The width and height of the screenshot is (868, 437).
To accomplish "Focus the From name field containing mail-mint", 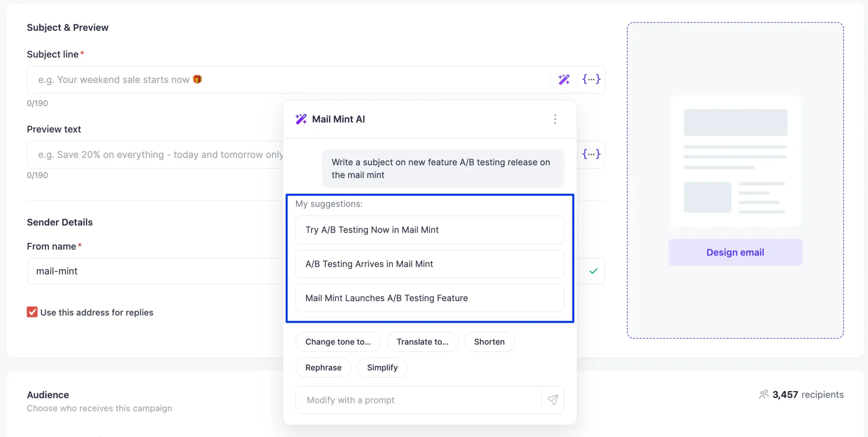I will pos(155,271).
